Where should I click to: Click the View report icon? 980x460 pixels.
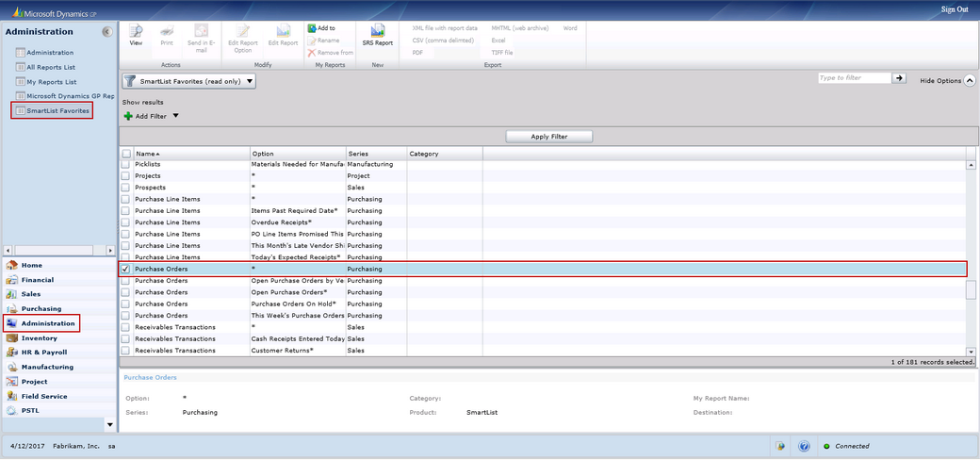point(136,35)
